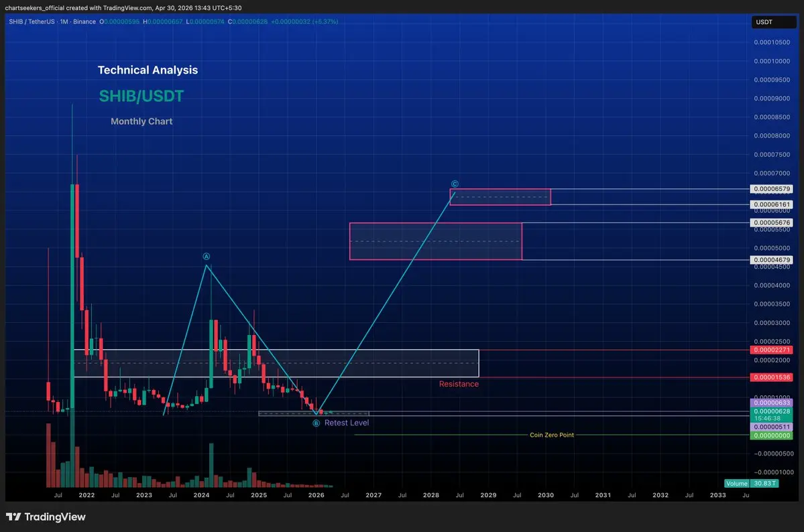Click the red 0.00001536 resistance price tag
This screenshot has width=804, height=532.
[771, 377]
